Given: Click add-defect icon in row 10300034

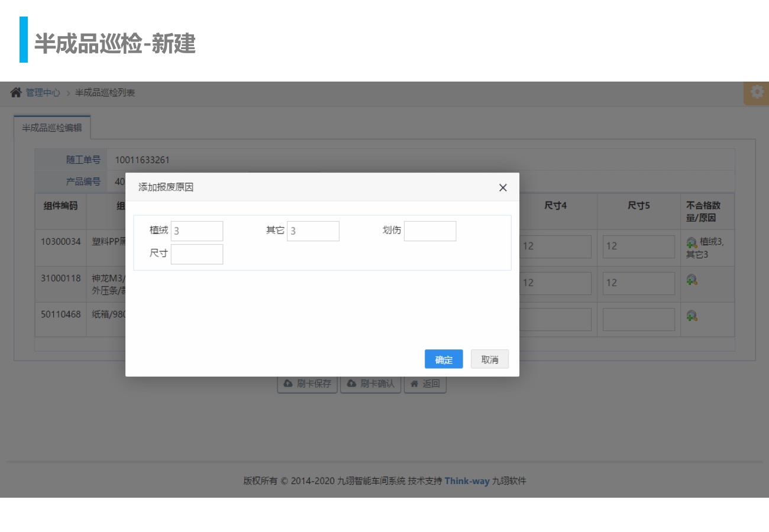Looking at the screenshot, I should point(692,242).
